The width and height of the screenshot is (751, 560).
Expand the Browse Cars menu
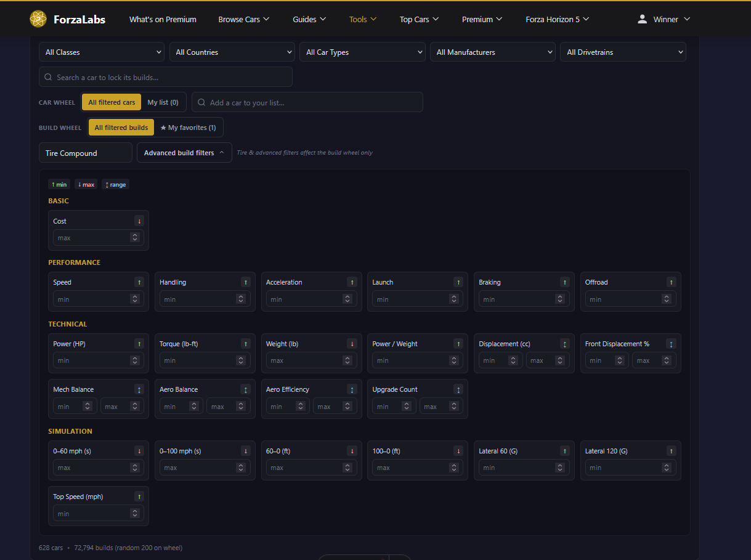(244, 19)
